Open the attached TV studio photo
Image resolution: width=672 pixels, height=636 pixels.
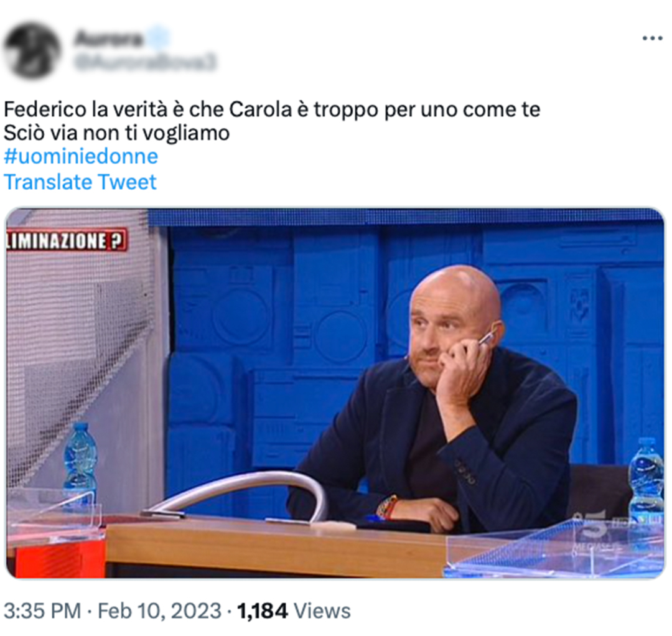coord(335,393)
